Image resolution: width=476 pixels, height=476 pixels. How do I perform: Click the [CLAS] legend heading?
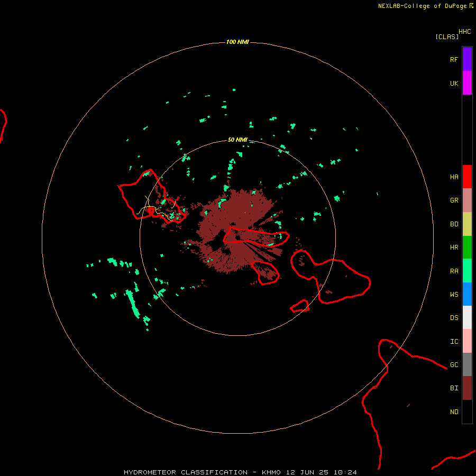pos(447,36)
